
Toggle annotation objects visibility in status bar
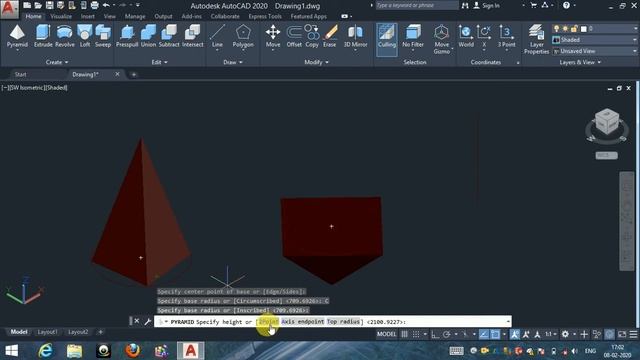[515, 334]
